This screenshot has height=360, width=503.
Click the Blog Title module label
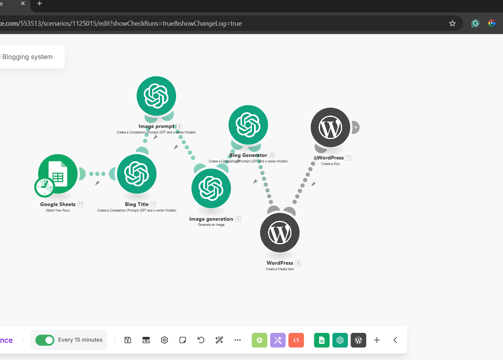(x=137, y=204)
